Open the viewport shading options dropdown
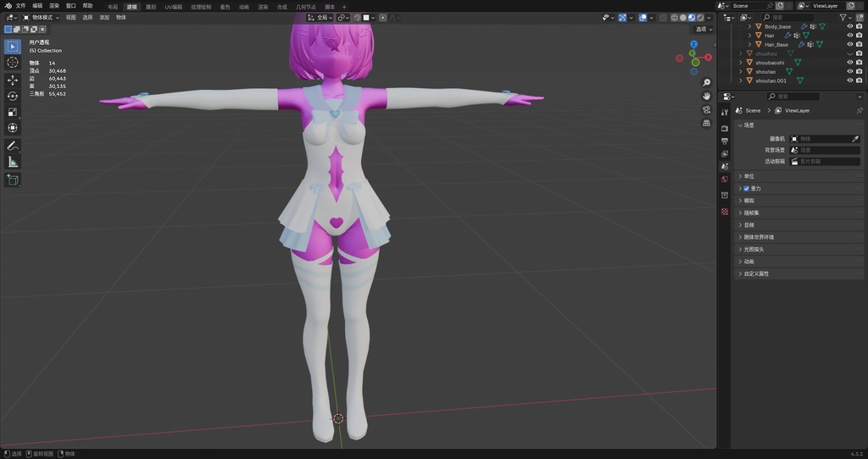 709,18
